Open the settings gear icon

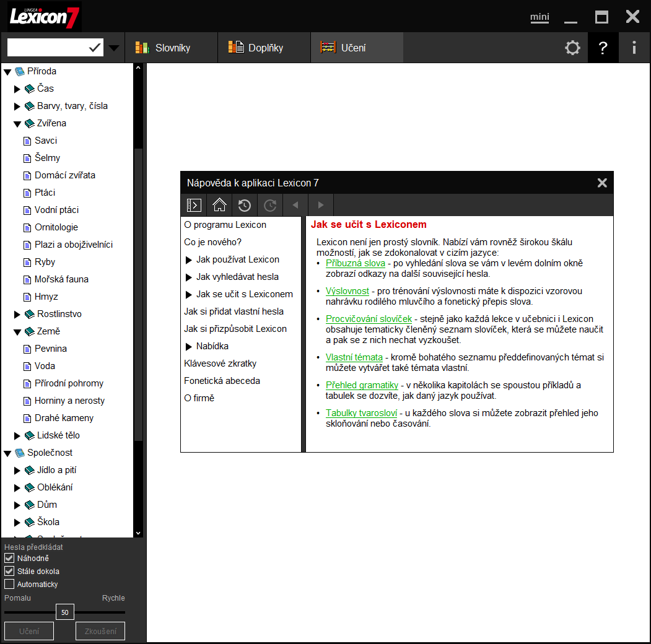[x=572, y=48]
